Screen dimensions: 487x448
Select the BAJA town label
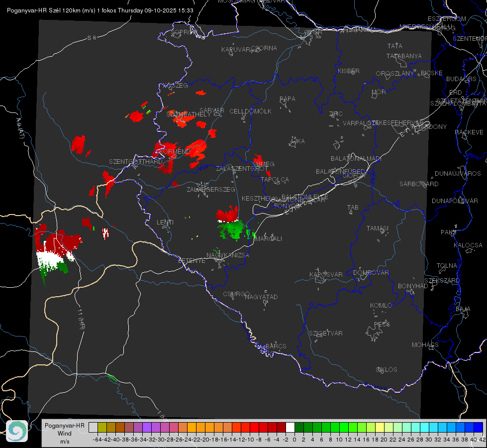click(x=463, y=309)
